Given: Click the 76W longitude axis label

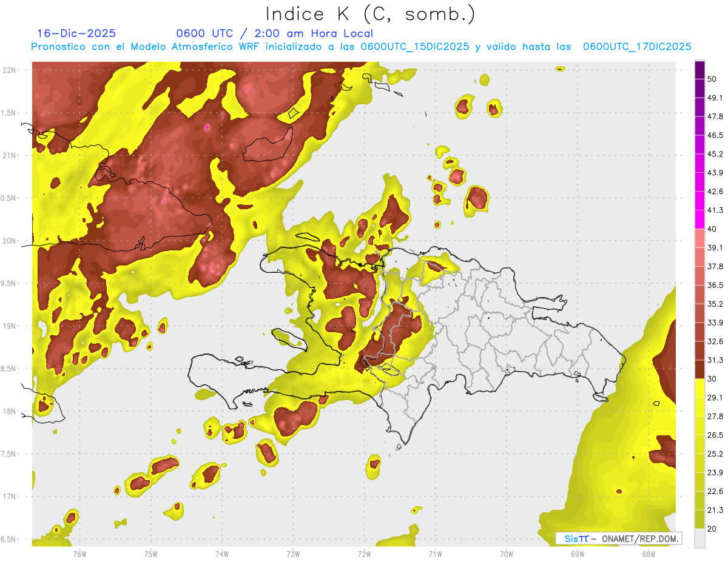Looking at the screenshot, I should pyautogui.click(x=79, y=553).
